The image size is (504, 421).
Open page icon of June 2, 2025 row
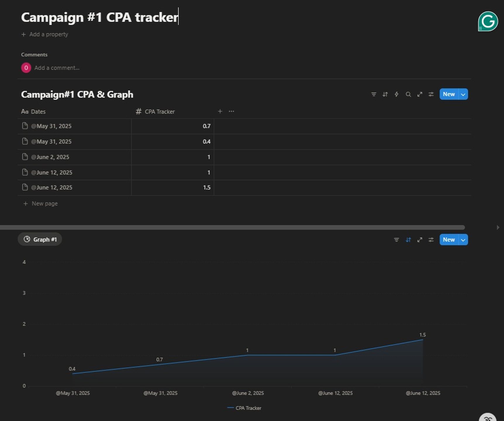[x=25, y=157]
